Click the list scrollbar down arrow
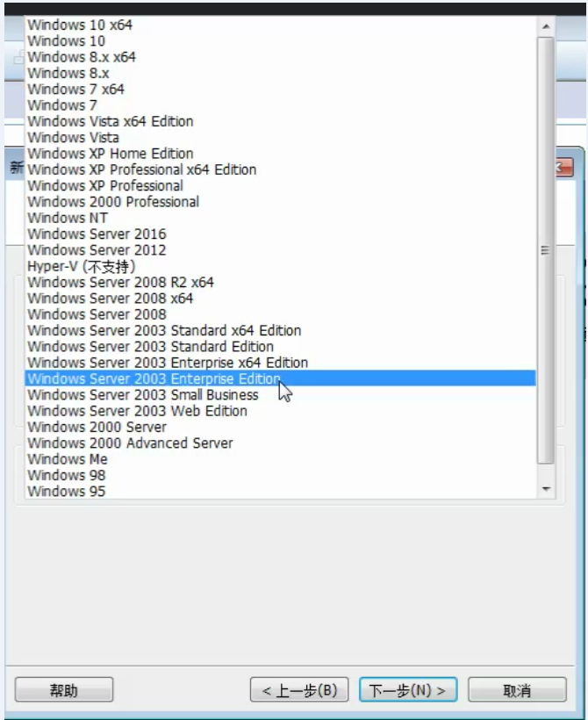The width and height of the screenshot is (588, 720). [x=546, y=489]
